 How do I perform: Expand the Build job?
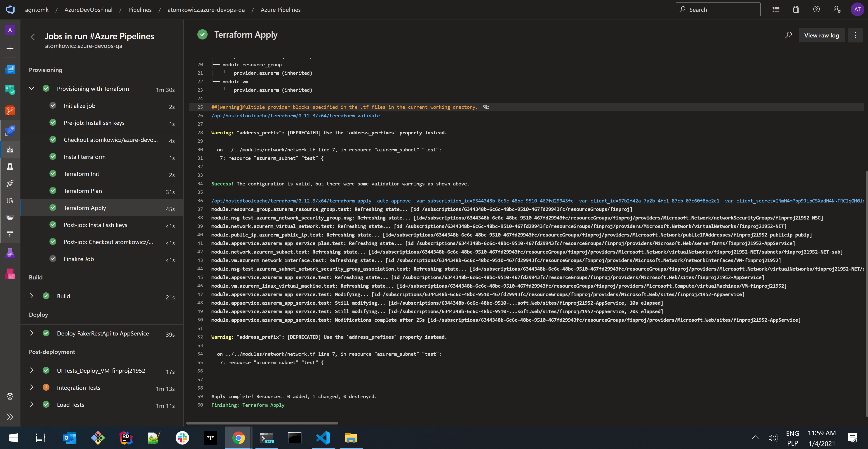point(32,296)
